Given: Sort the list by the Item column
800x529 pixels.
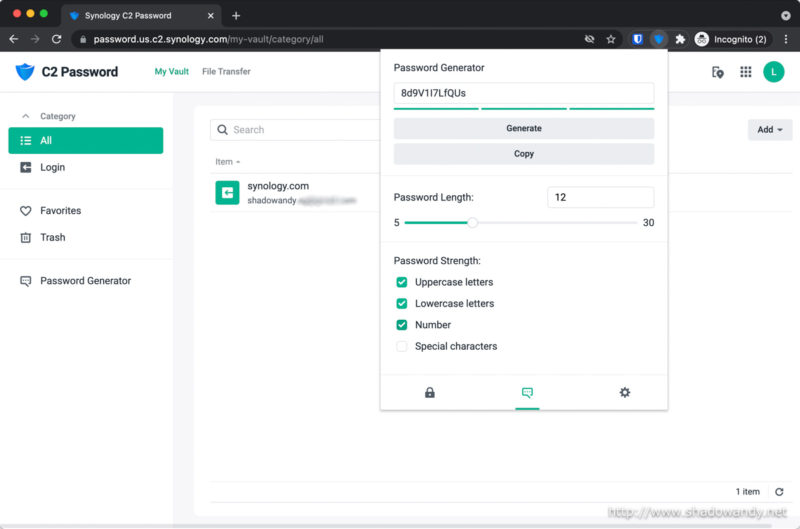Looking at the screenshot, I should [224, 162].
